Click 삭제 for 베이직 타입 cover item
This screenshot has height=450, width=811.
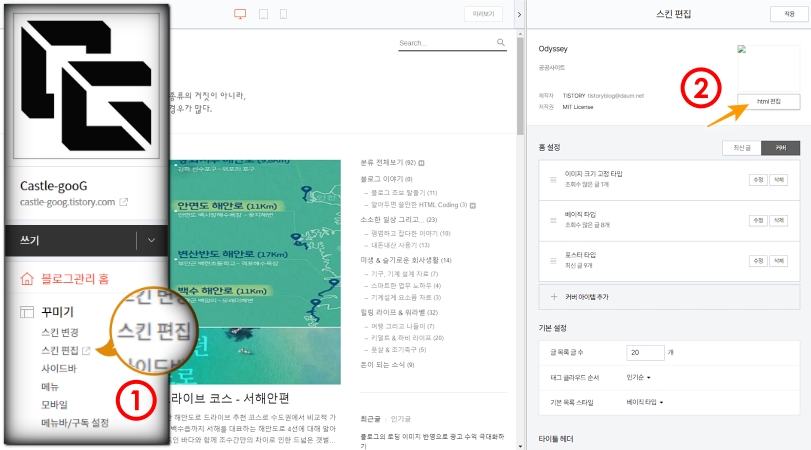coord(778,220)
